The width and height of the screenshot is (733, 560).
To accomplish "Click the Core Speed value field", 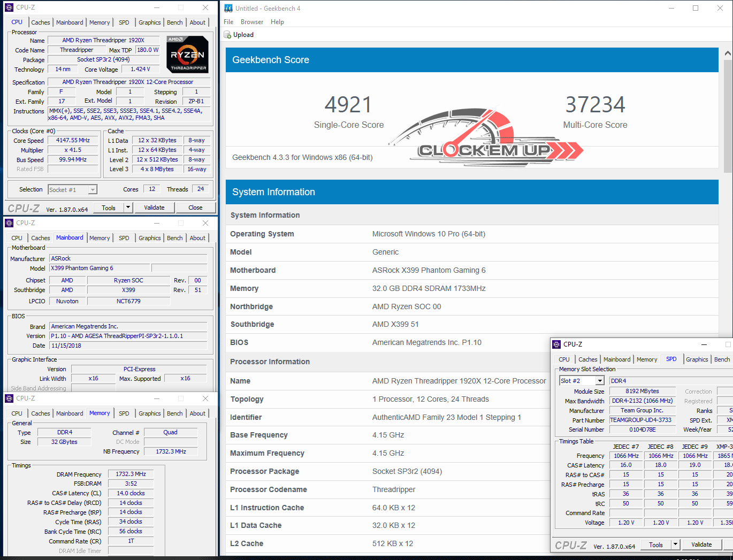I will 73,140.
